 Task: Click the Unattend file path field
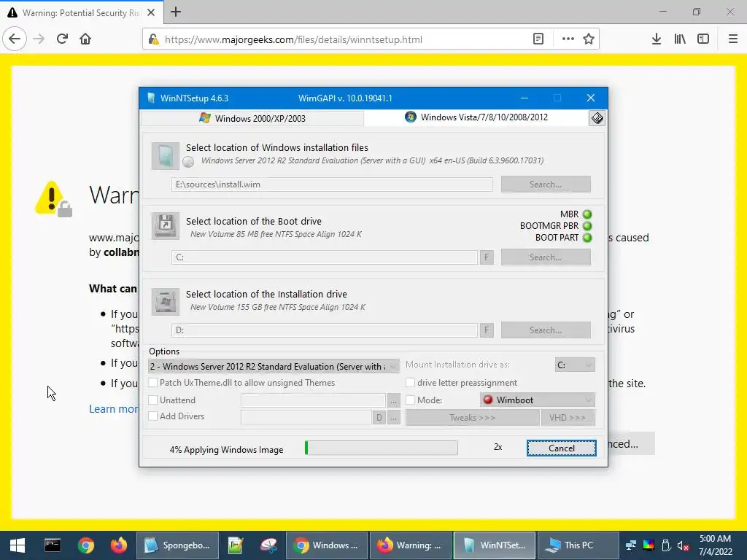(x=313, y=400)
